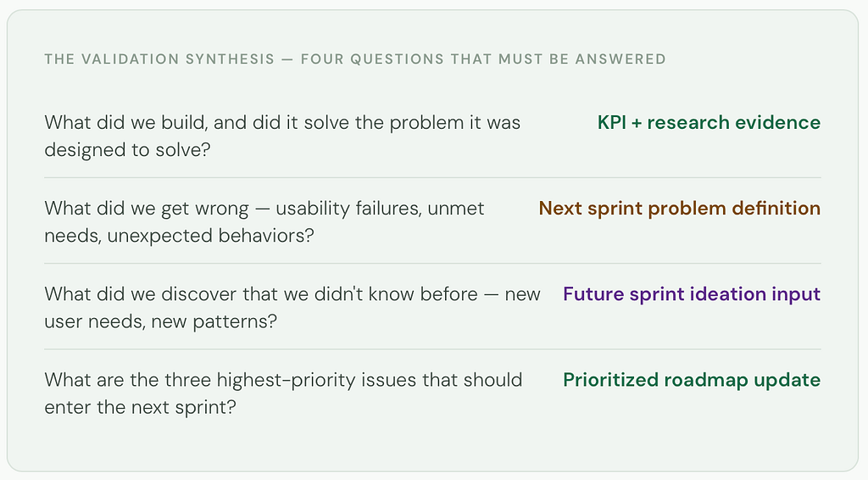868x480 pixels.
Task: Click the 'KPI + research evidence' label
Action: [x=709, y=122]
